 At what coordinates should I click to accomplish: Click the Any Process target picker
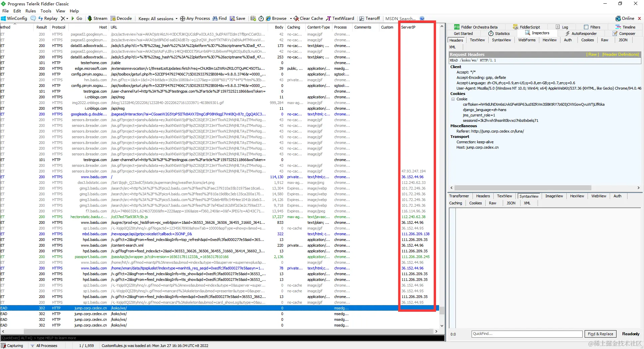195,18
